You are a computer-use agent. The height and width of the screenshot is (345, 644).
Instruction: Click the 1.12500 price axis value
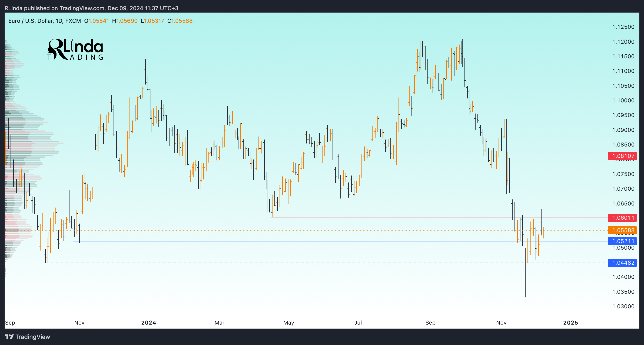click(x=623, y=27)
